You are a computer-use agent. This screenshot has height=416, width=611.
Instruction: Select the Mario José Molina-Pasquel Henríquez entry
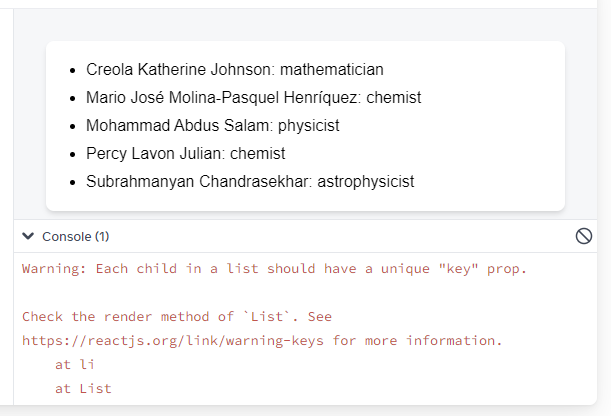(x=253, y=97)
